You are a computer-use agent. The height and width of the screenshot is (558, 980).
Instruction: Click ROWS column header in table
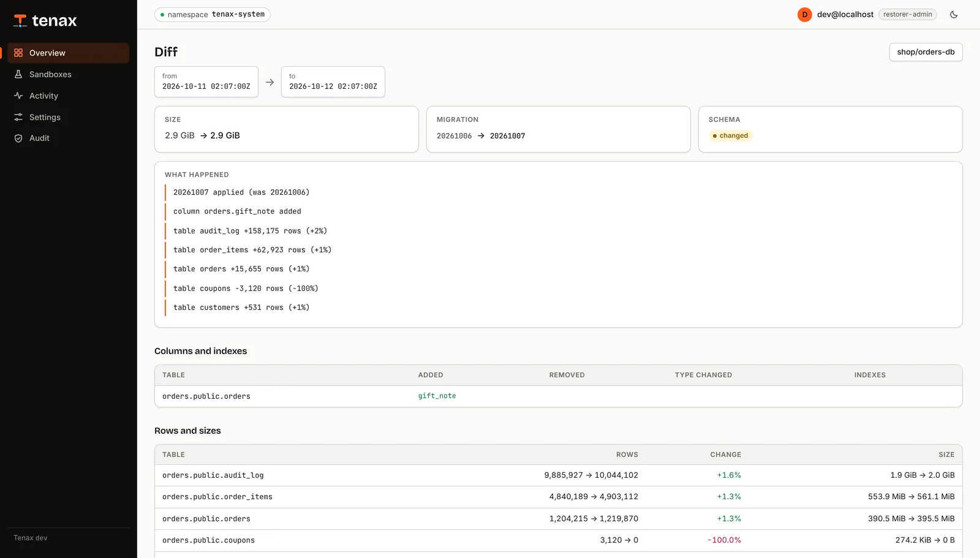click(x=627, y=454)
